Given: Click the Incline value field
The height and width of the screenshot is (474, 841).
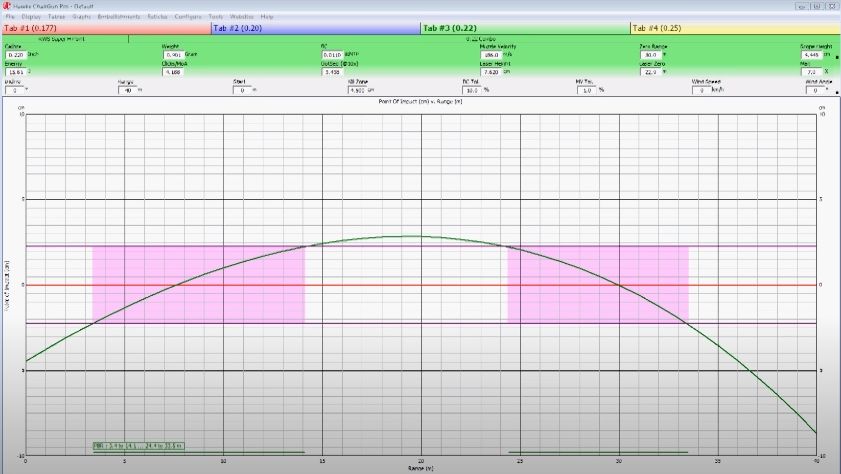Looking at the screenshot, I should pyautogui.click(x=14, y=90).
